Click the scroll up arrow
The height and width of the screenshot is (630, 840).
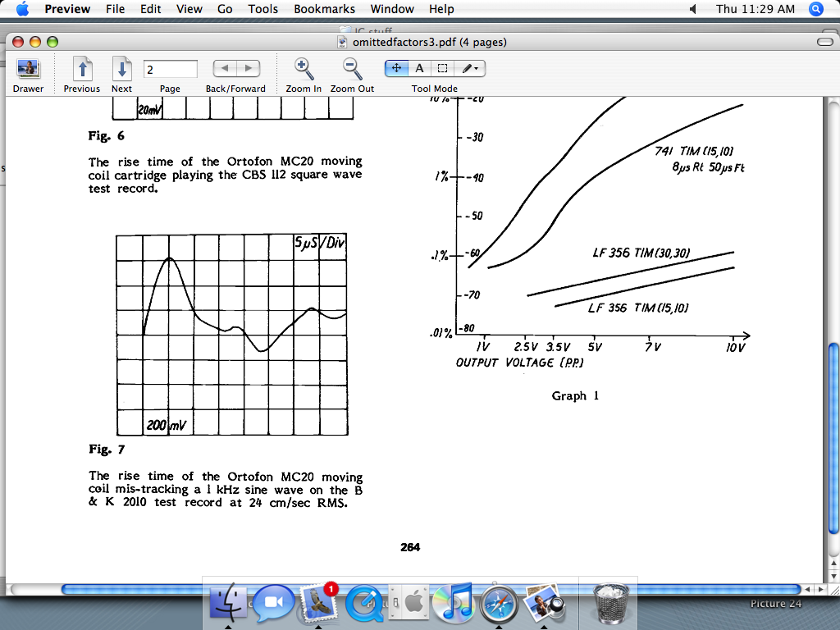point(833,564)
